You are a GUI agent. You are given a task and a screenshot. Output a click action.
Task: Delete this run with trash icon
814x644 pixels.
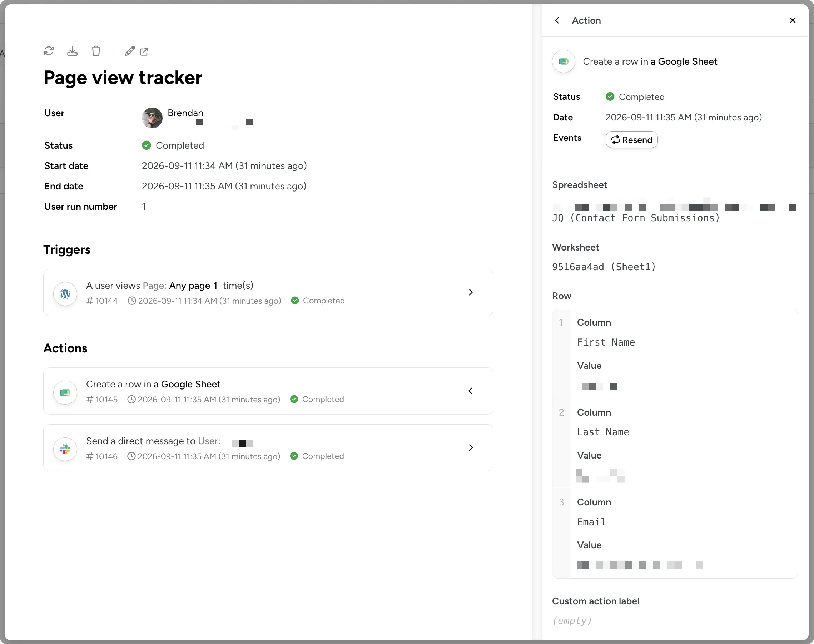96,51
